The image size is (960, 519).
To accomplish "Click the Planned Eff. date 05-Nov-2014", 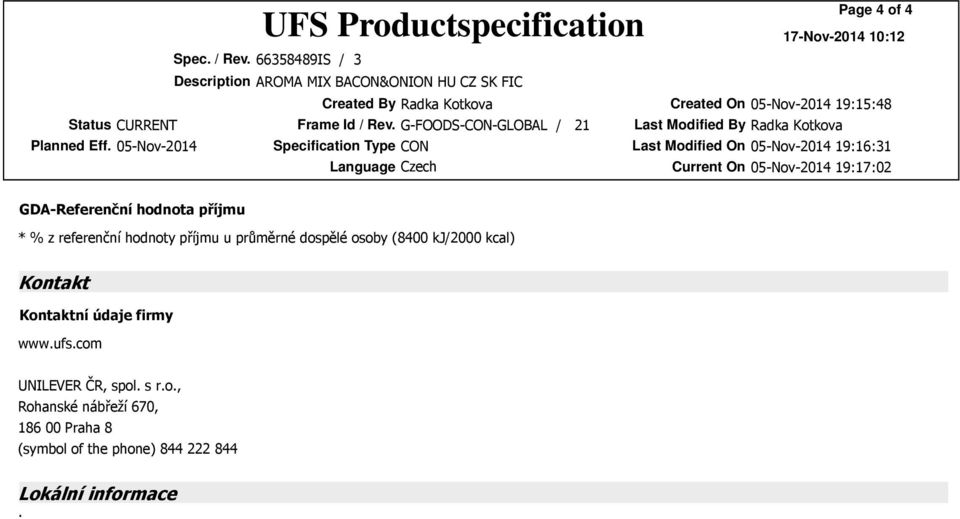I will click(x=157, y=146).
